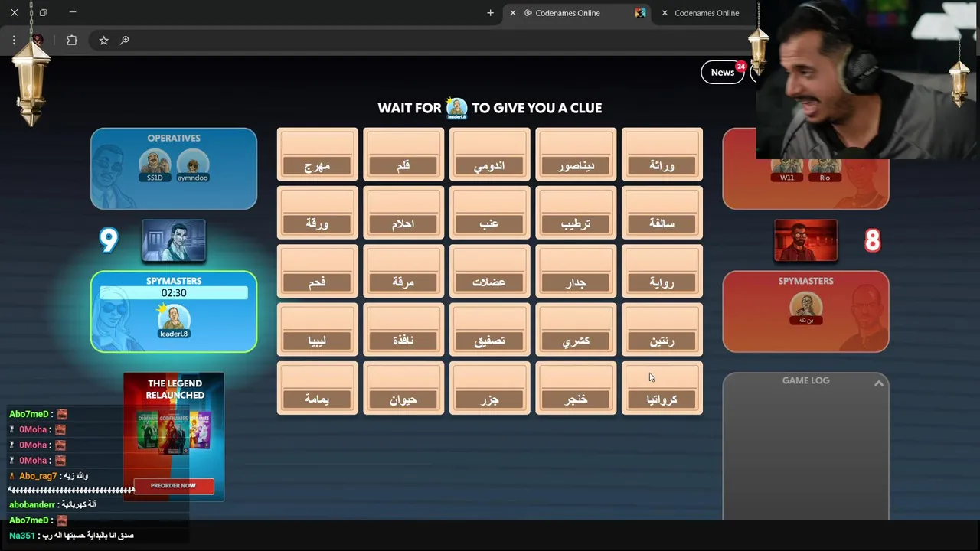Click the red spymaster avatar
Image resolution: width=980 pixels, height=551 pixels.
[805, 307]
